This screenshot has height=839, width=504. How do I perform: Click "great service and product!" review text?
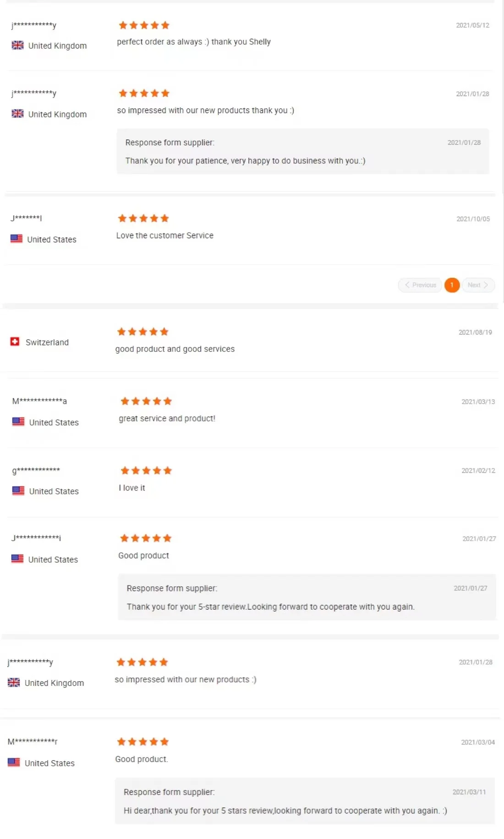167,419
